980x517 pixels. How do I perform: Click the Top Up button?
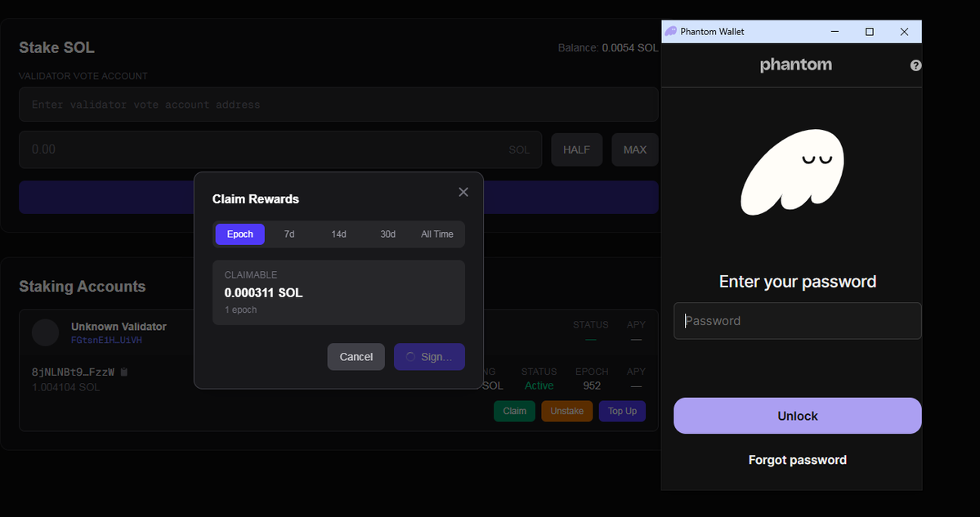(x=623, y=411)
